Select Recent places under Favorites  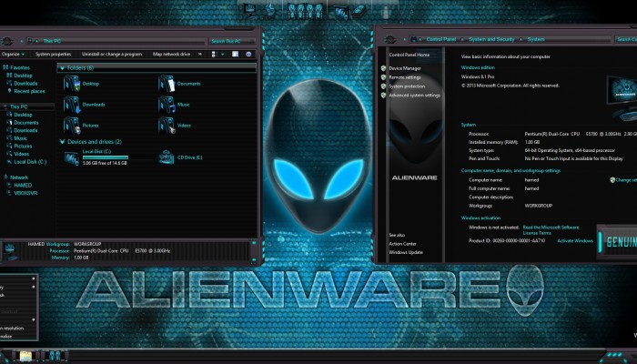29,91
